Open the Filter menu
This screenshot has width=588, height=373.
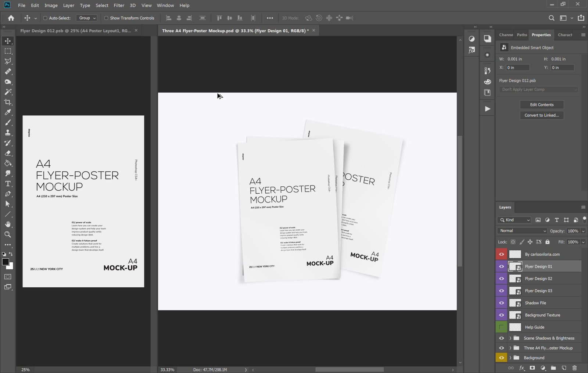point(119,6)
